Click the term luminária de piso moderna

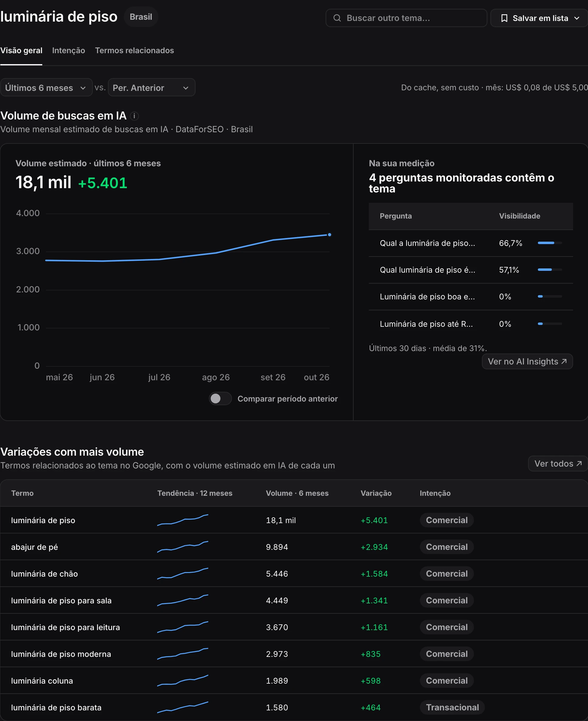(x=61, y=654)
